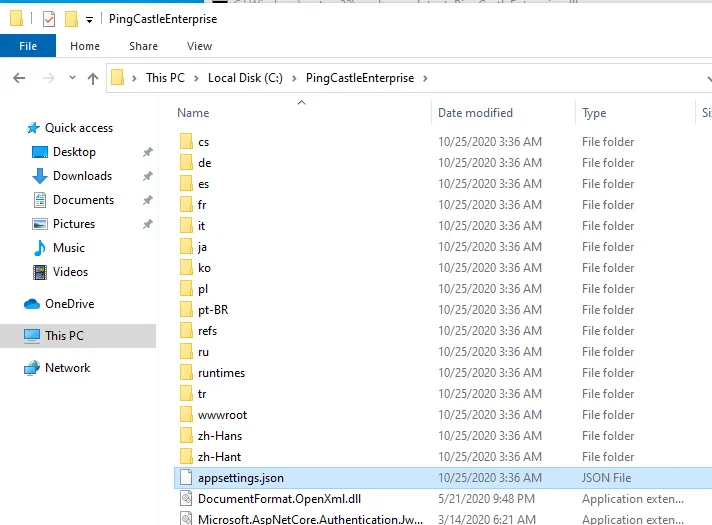Image resolution: width=712 pixels, height=525 pixels.
Task: Expand chevron after Local Disk (C:) breadcrumb
Action: click(294, 79)
